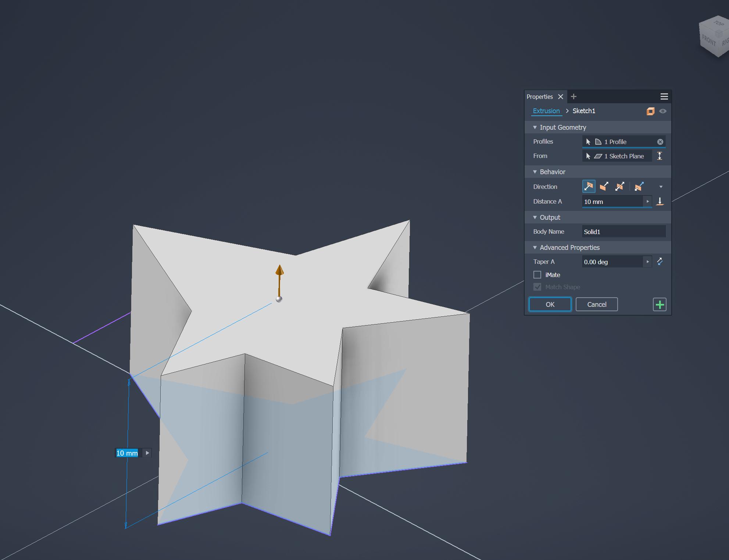The height and width of the screenshot is (560, 729).
Task: Select the default Direction extrusion icon
Action: pyautogui.click(x=589, y=186)
